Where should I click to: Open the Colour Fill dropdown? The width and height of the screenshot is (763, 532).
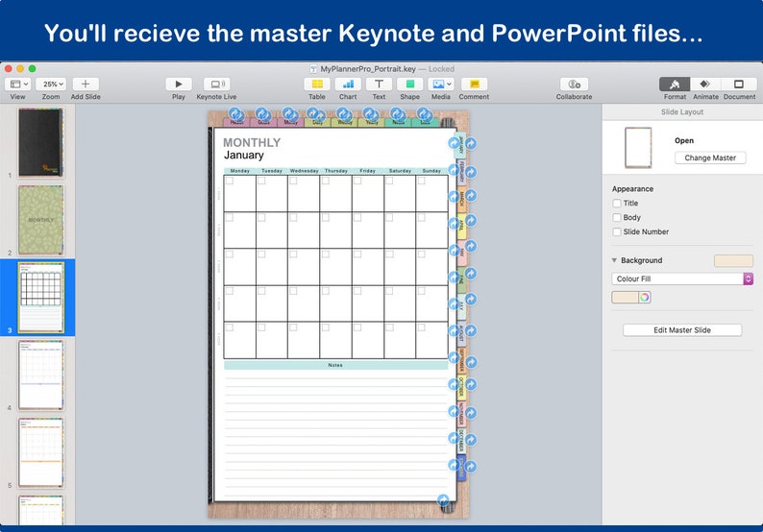click(x=682, y=278)
